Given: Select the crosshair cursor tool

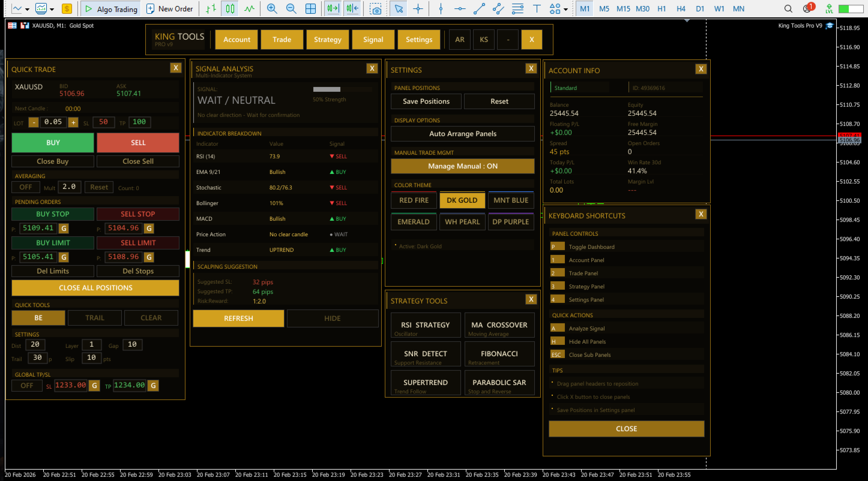Looking at the screenshot, I should pyautogui.click(x=418, y=9).
